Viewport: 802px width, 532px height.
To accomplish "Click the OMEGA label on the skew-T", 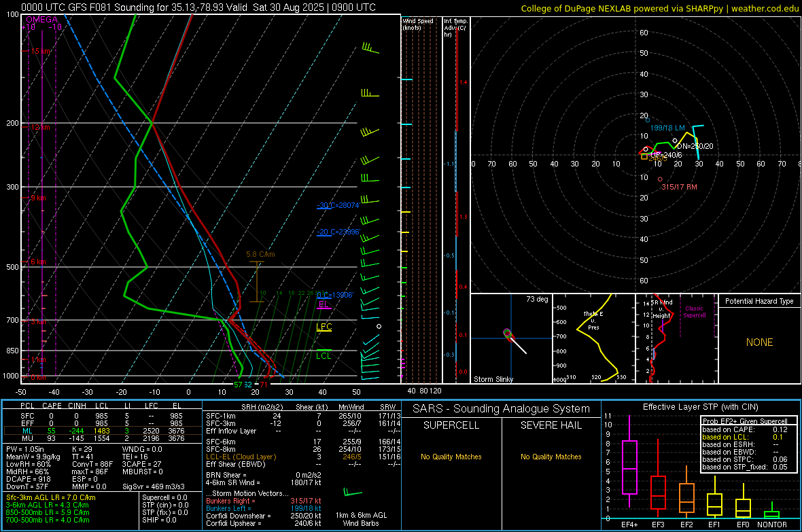I will click(x=41, y=20).
